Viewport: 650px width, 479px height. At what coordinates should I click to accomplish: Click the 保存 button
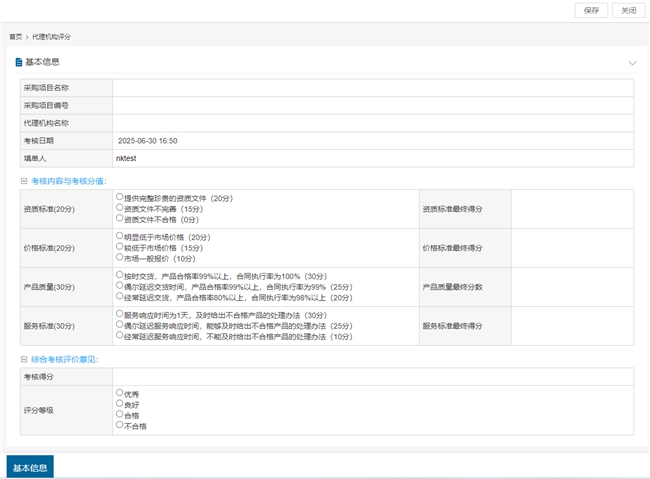(591, 10)
